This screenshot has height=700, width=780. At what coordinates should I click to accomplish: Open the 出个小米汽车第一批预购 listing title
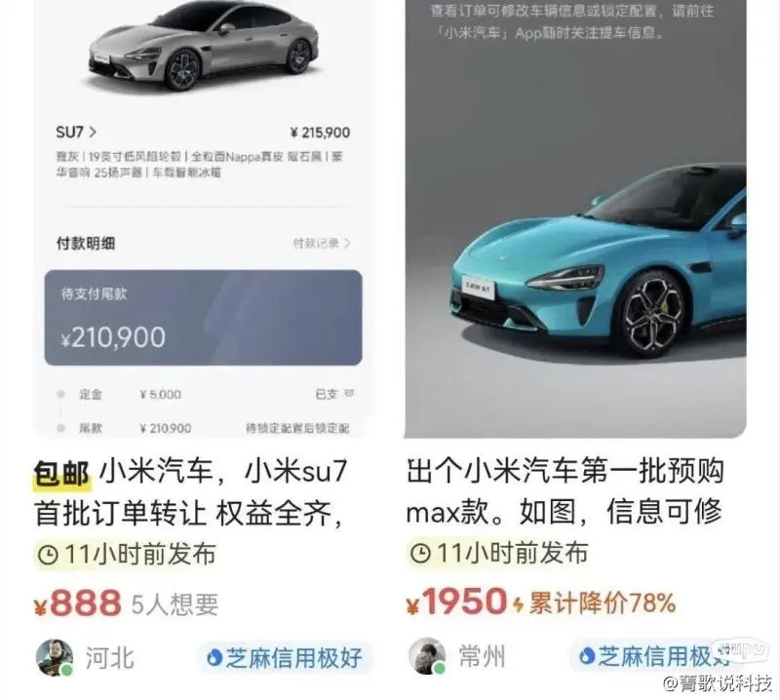tap(565, 491)
